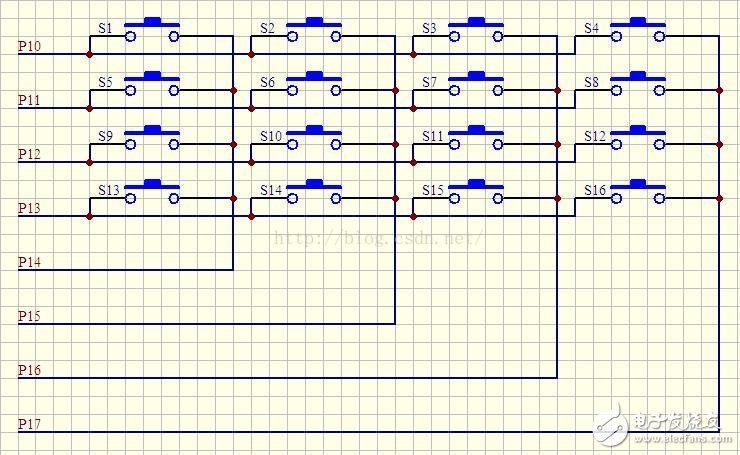Select the S10 switch designator text
Image resolution: width=740 pixels, height=455 pixels.
(x=271, y=136)
